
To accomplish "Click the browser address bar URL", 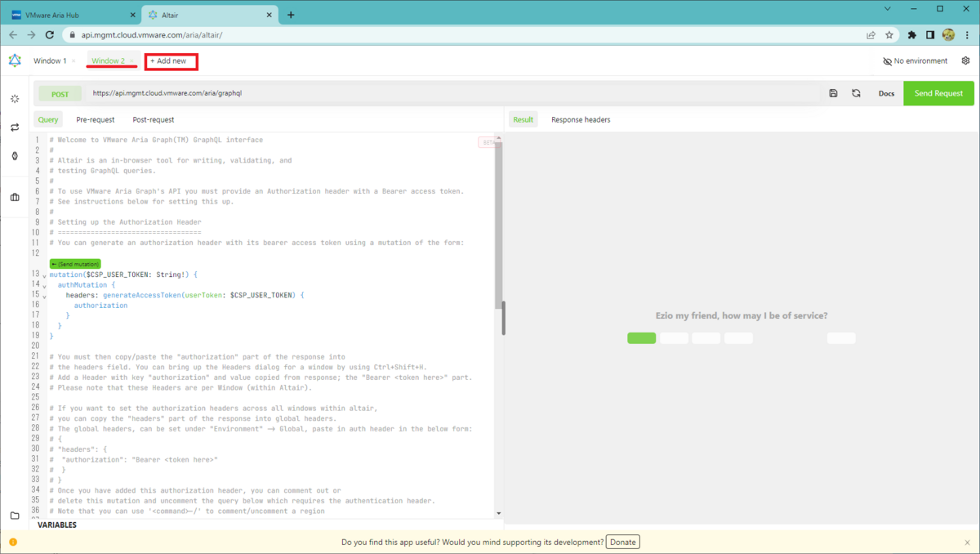I will tap(152, 35).
